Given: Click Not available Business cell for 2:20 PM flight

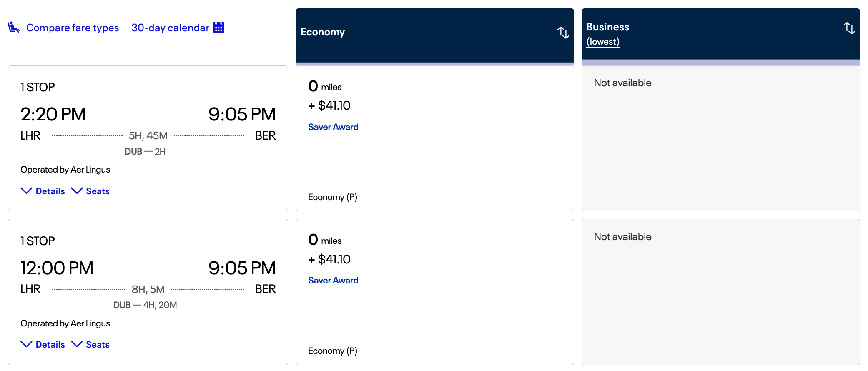Looking at the screenshot, I should coord(720,138).
